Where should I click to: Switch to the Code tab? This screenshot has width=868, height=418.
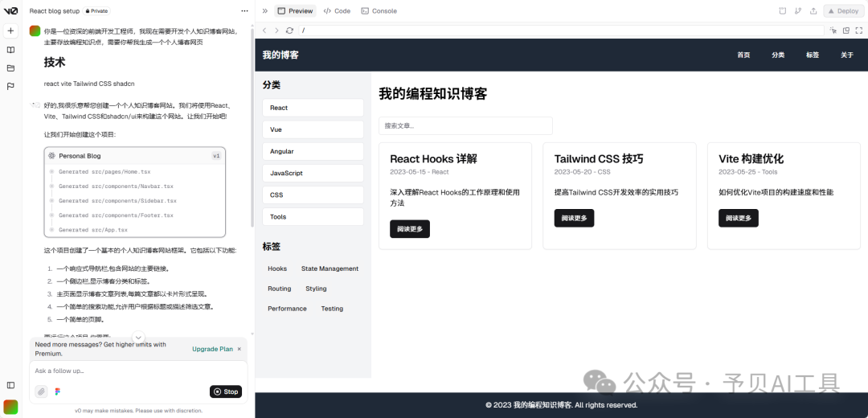click(337, 10)
